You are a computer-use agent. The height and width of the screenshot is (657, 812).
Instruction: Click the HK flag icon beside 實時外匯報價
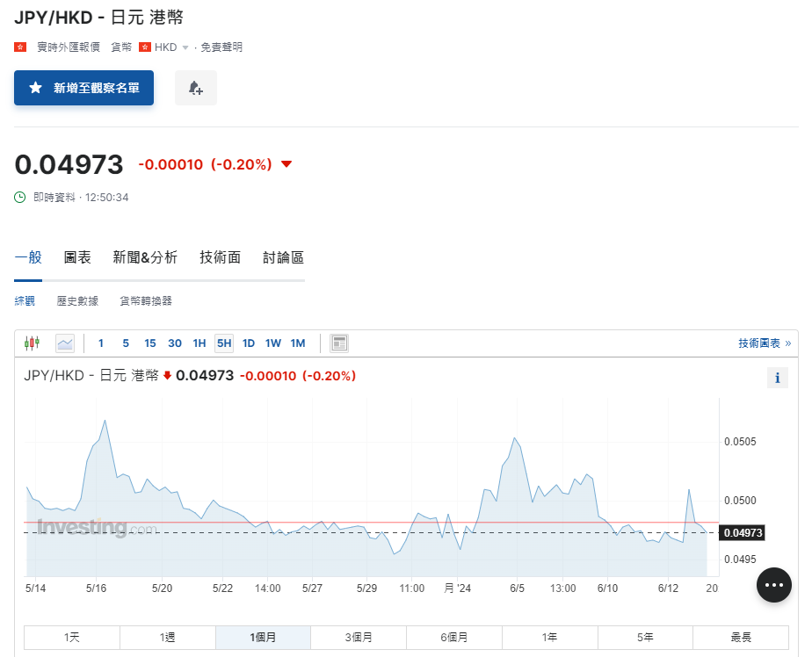(x=19, y=47)
